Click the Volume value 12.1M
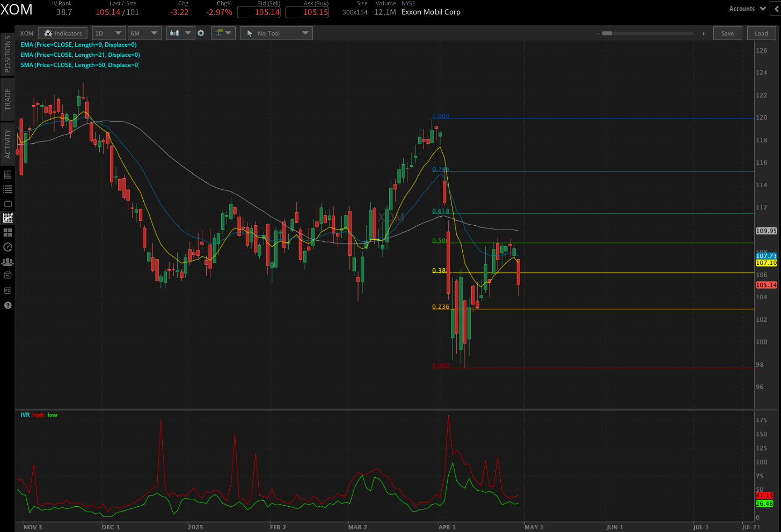The image size is (781, 532). click(385, 12)
